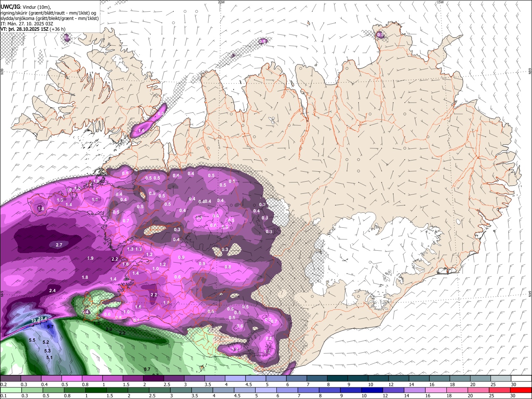Click the 'VT: þri. 28.10.2025 15Z' valid time

(25, 30)
